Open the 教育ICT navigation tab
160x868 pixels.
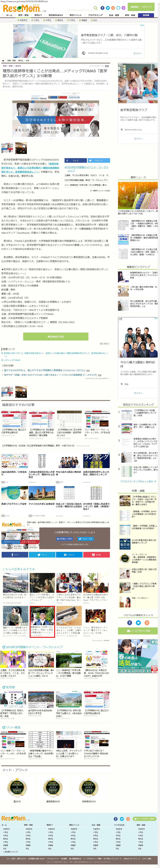point(38,15)
